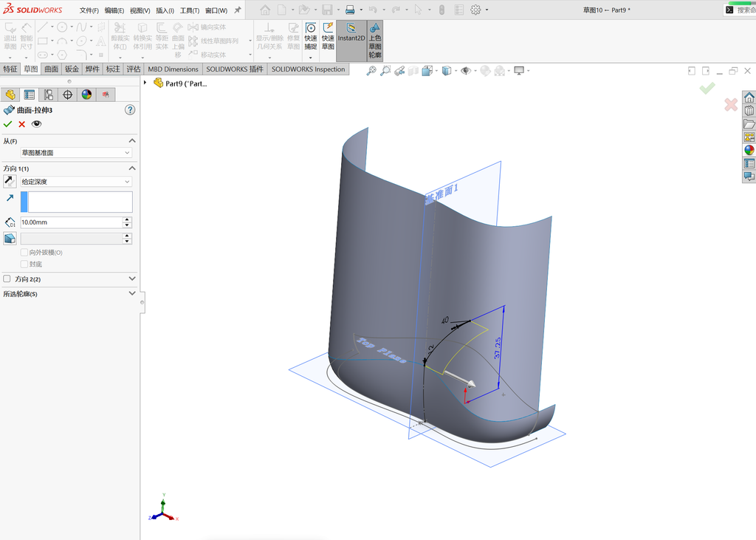Switch to the SOLIDWORKS Inspection tab
The width and height of the screenshot is (756, 540).
coord(308,69)
